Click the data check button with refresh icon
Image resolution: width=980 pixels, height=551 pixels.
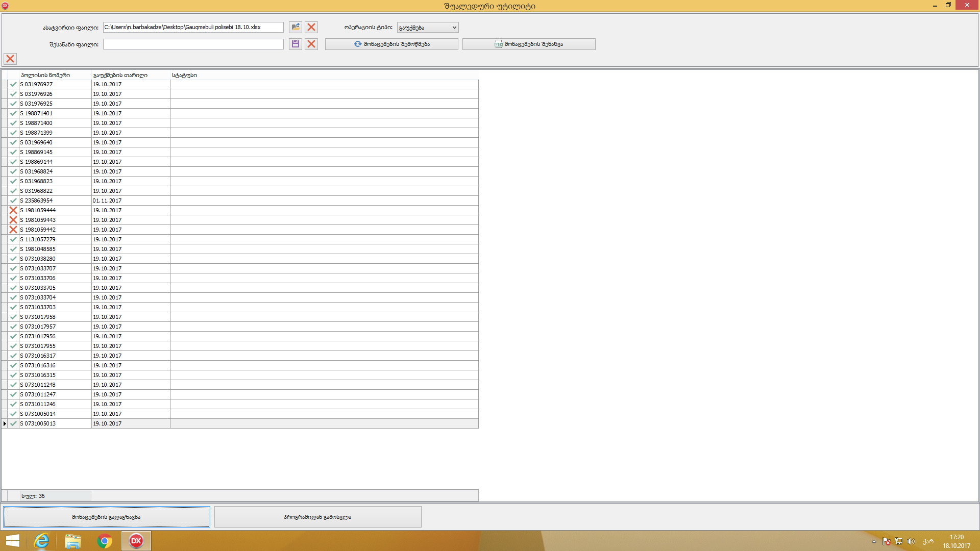(391, 44)
